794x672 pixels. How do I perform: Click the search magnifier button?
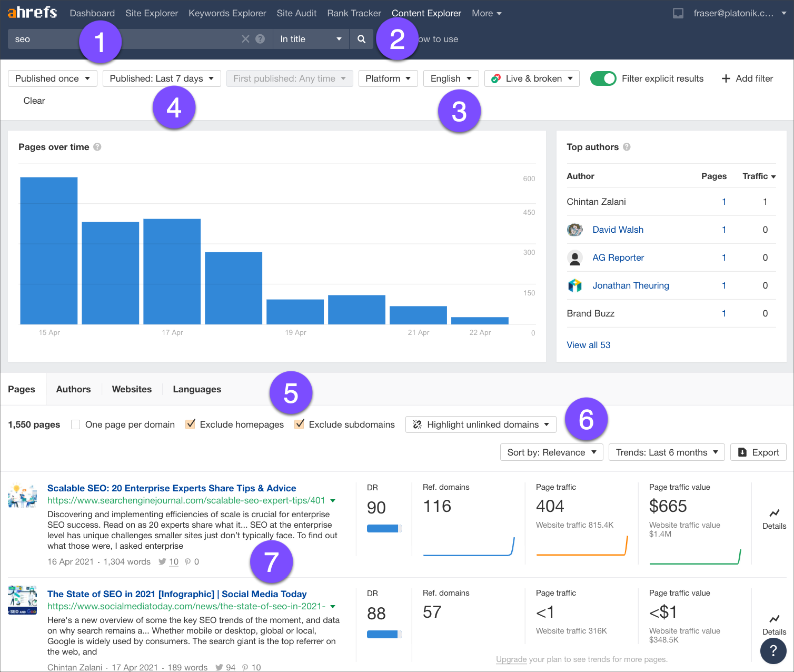361,39
